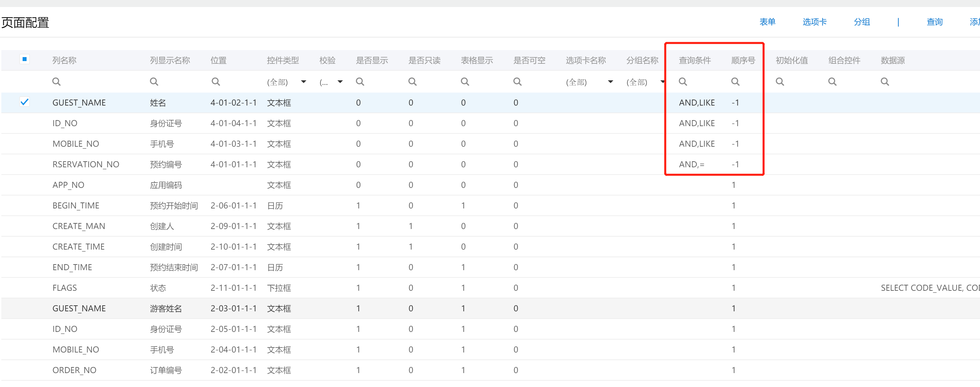Click search icon under 数据源 column
980x387 pixels.
885,82
